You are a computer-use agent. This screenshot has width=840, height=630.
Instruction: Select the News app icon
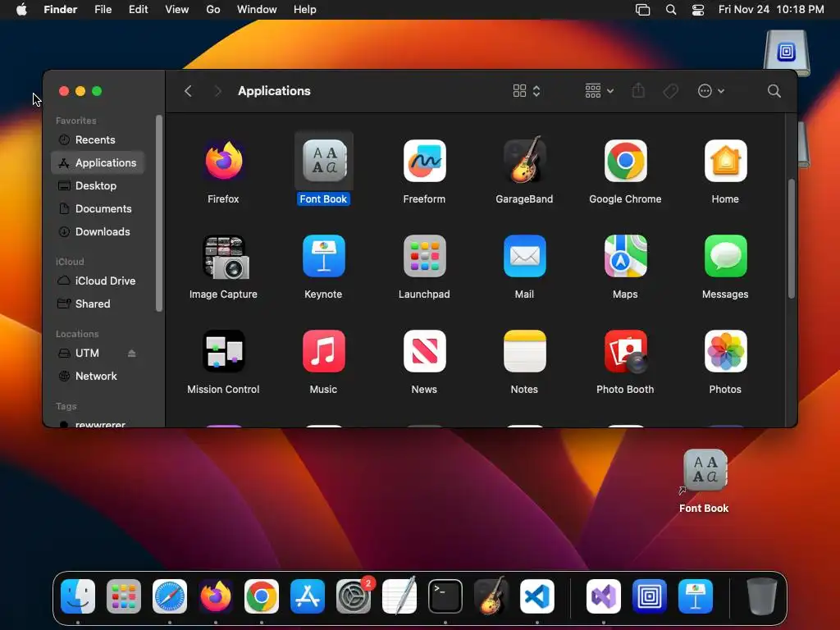tap(424, 351)
